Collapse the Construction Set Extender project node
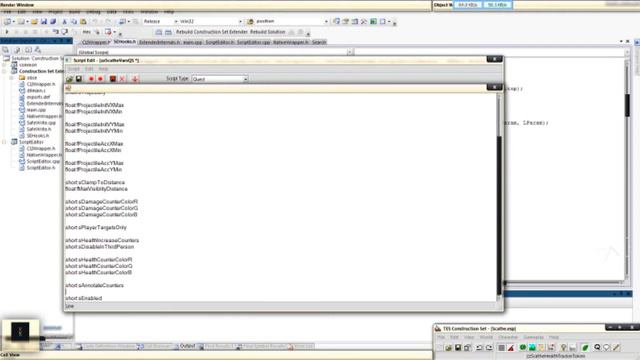Image resolution: width=640 pixels, height=360 pixels. (4, 71)
